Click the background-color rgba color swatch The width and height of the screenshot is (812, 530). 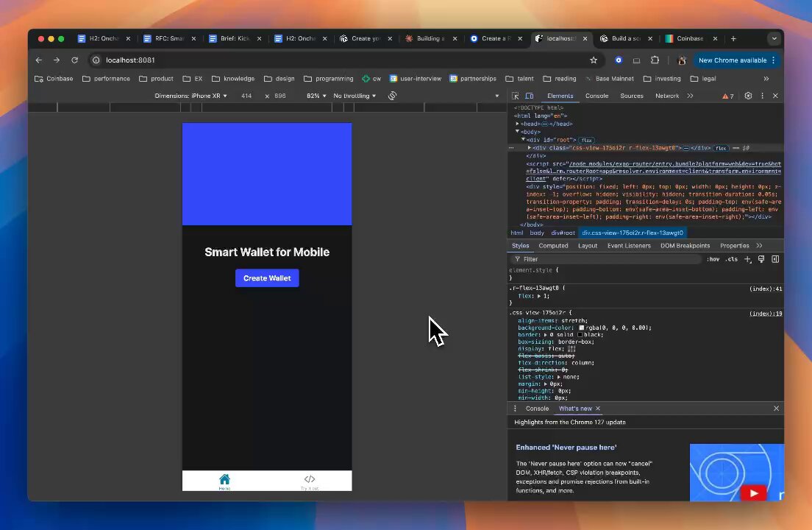pos(582,328)
